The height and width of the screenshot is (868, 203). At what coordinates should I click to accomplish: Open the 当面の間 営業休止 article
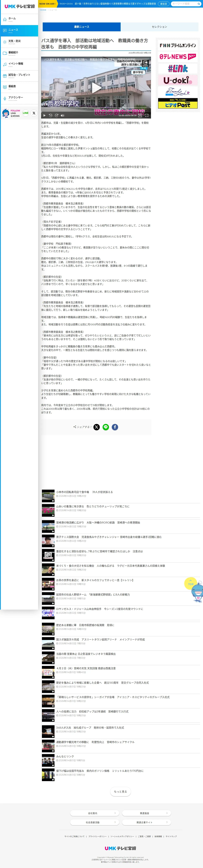tap(86, 654)
